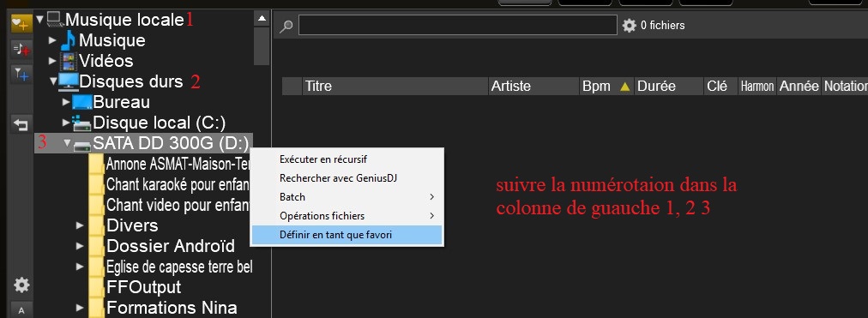Click the add favorite folder heart icon
This screenshot has height=318, width=868.
click(x=21, y=24)
